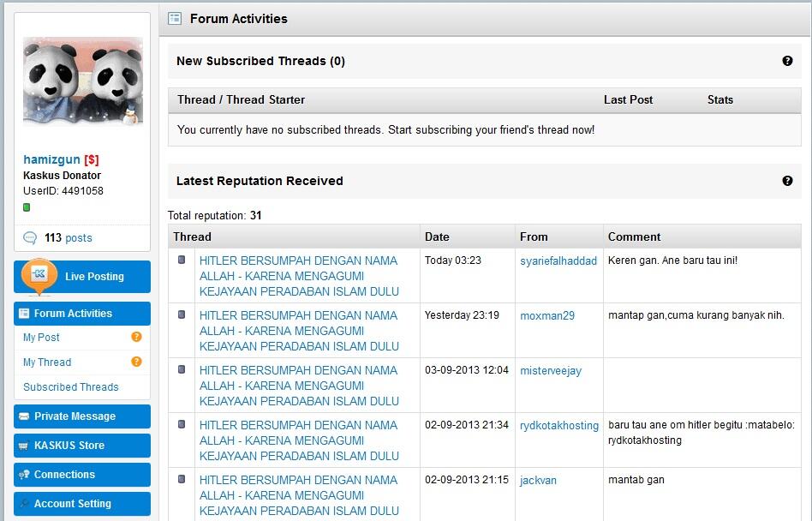Click the orange Live Posting bubble icon
The height and width of the screenshot is (521, 812).
(39, 276)
